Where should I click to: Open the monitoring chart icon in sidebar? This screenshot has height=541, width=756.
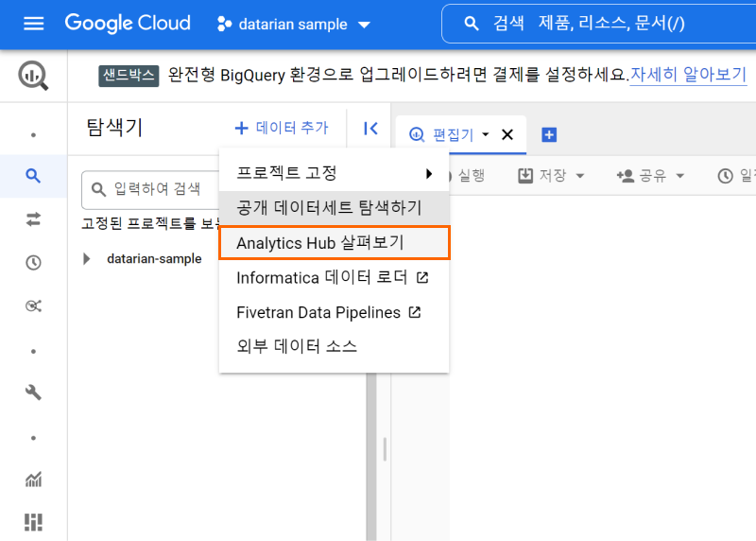point(33,480)
